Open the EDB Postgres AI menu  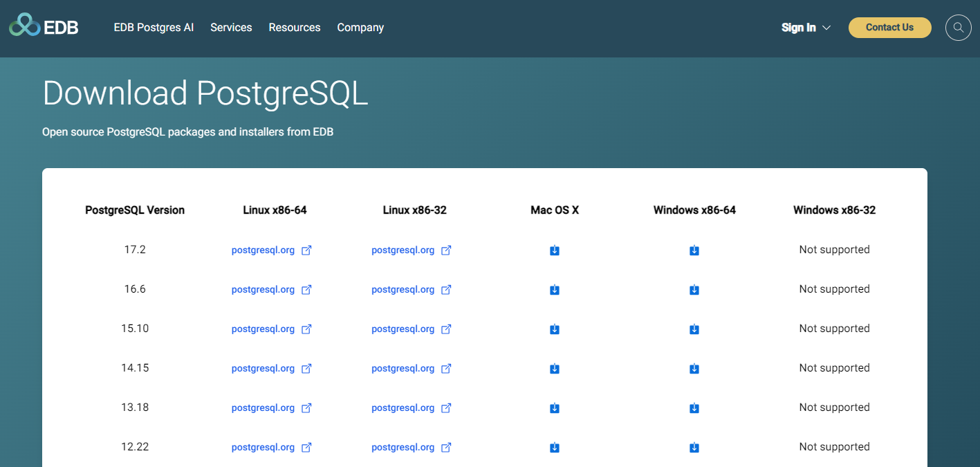pos(154,28)
